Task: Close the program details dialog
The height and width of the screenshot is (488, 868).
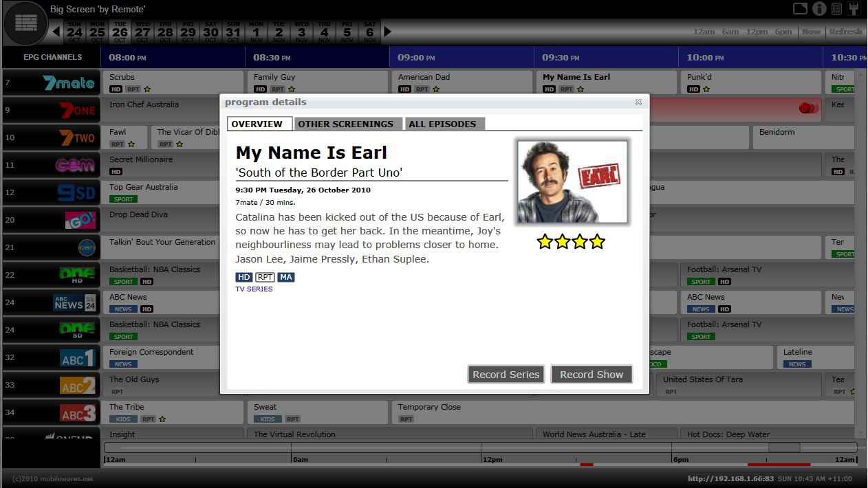Action: coord(638,102)
